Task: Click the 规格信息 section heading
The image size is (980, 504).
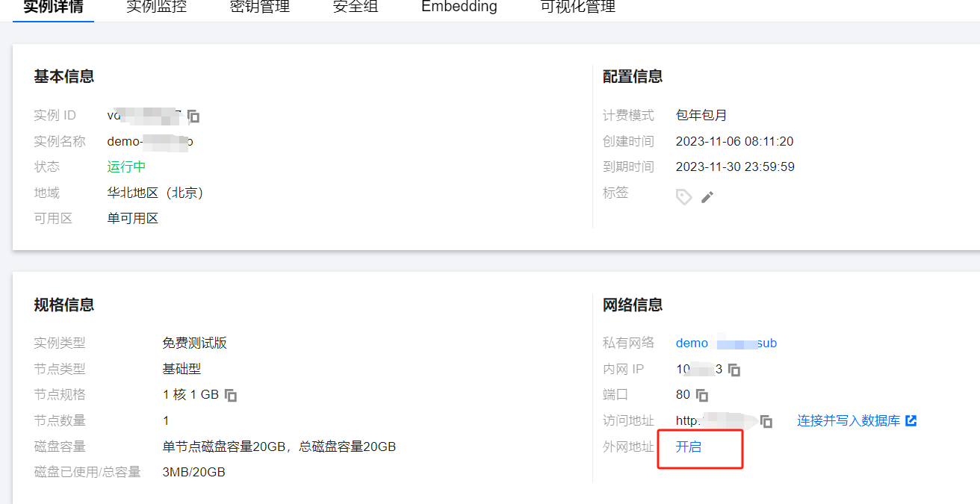Action: pos(64,305)
